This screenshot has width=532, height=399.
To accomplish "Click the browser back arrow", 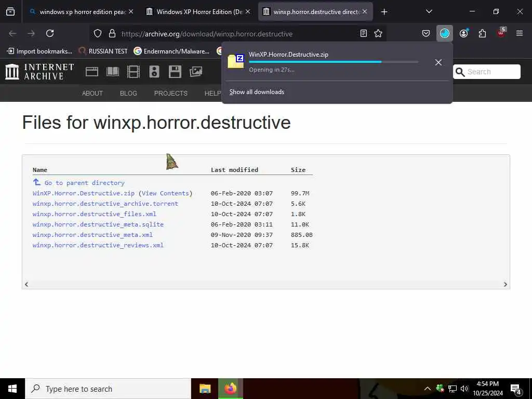I will (x=12, y=34).
